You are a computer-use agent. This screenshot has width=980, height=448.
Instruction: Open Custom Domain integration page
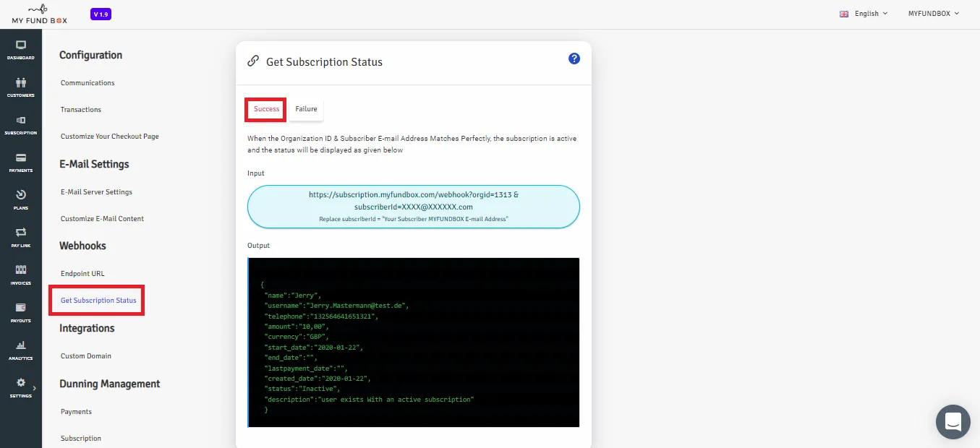(x=86, y=356)
